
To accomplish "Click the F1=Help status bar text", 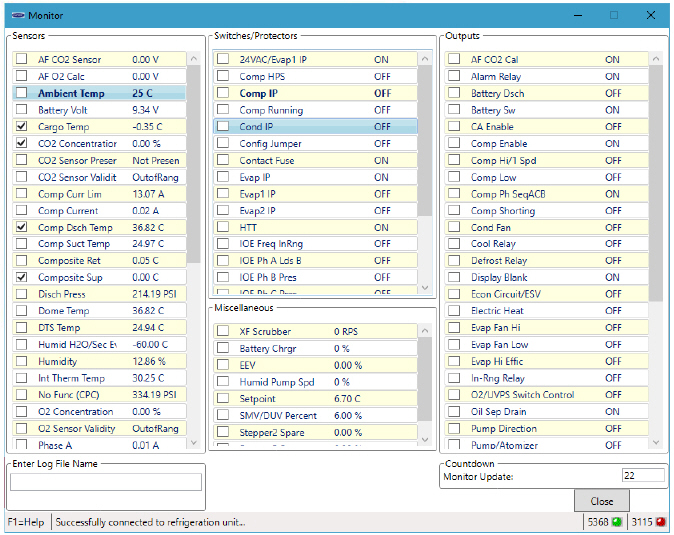I will [26, 522].
